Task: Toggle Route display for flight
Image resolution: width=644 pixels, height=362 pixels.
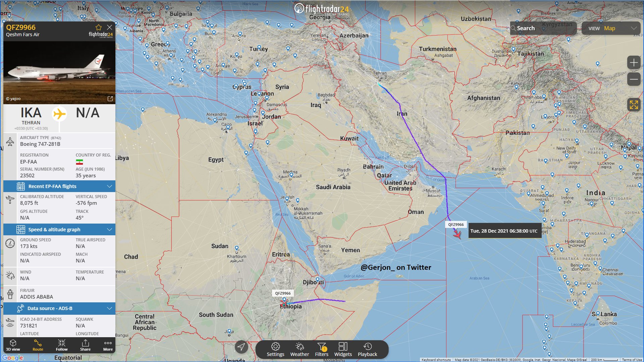Action: coord(38,345)
